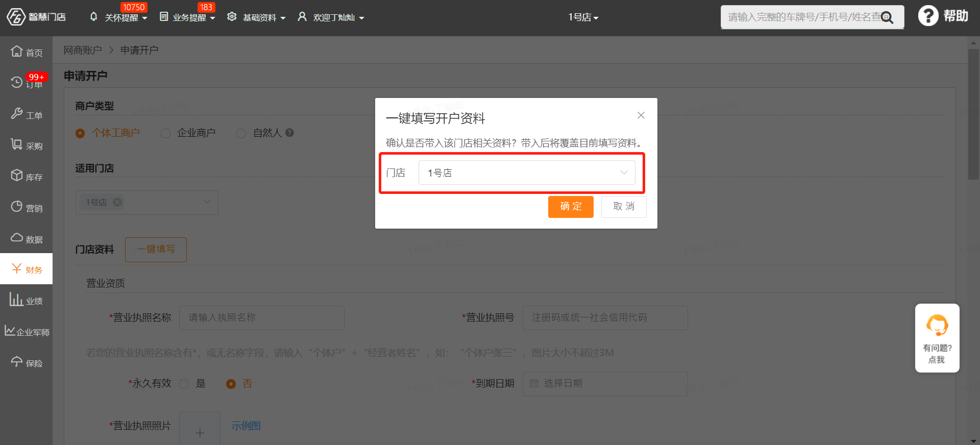Click the 一键填写 button
This screenshot has height=445, width=980.
tap(156, 250)
